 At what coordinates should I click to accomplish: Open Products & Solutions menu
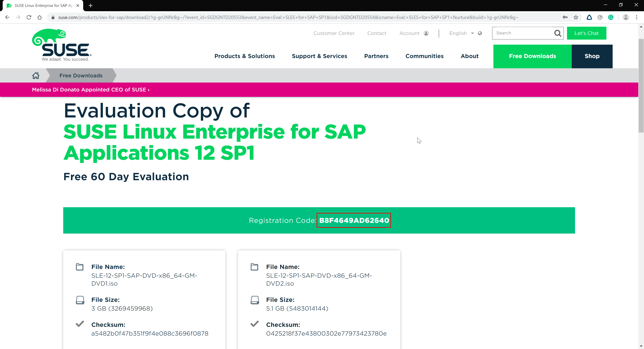(x=245, y=56)
